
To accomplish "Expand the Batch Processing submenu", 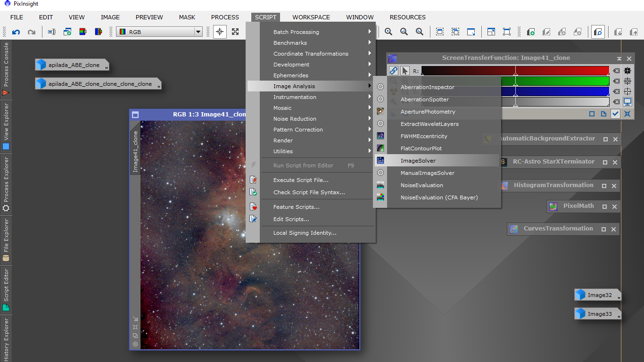I will pos(311,32).
